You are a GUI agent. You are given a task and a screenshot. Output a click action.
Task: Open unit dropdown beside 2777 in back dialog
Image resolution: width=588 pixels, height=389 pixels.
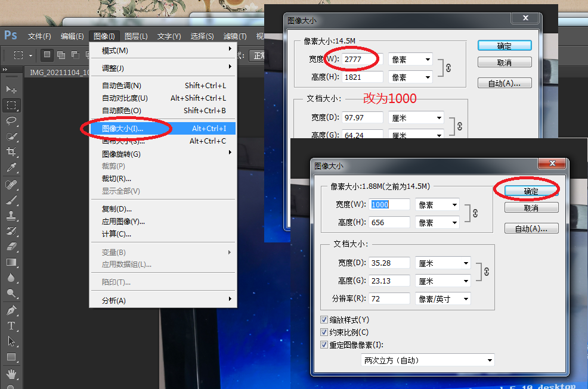point(410,59)
